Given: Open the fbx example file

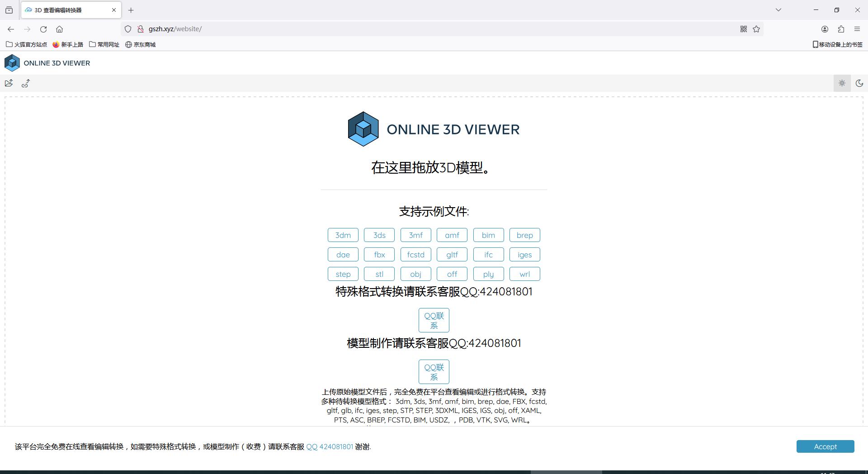Looking at the screenshot, I should pos(379,255).
